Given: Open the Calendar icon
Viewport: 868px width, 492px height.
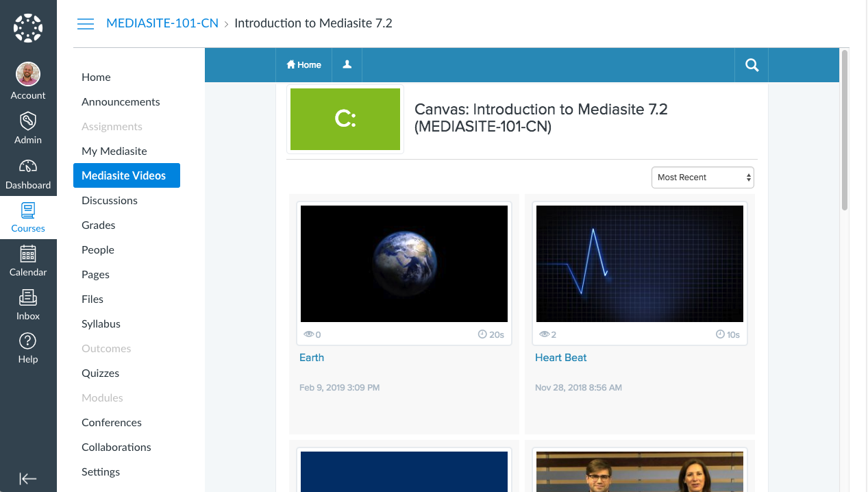Looking at the screenshot, I should 28,254.
